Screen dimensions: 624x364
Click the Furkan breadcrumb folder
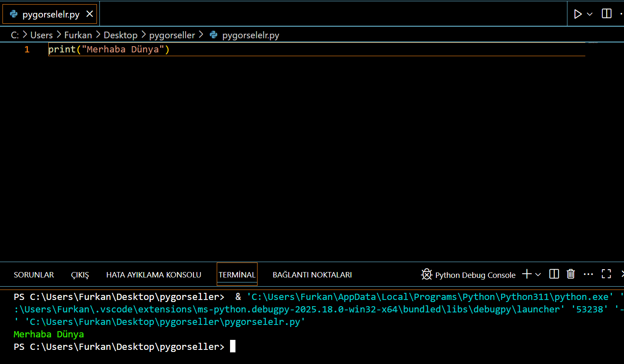[x=78, y=35]
